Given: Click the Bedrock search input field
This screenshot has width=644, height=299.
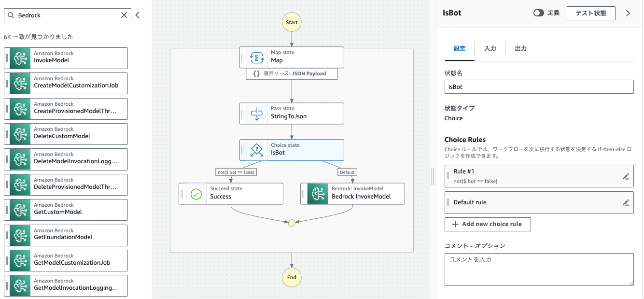Looking at the screenshot, I should tap(68, 15).
